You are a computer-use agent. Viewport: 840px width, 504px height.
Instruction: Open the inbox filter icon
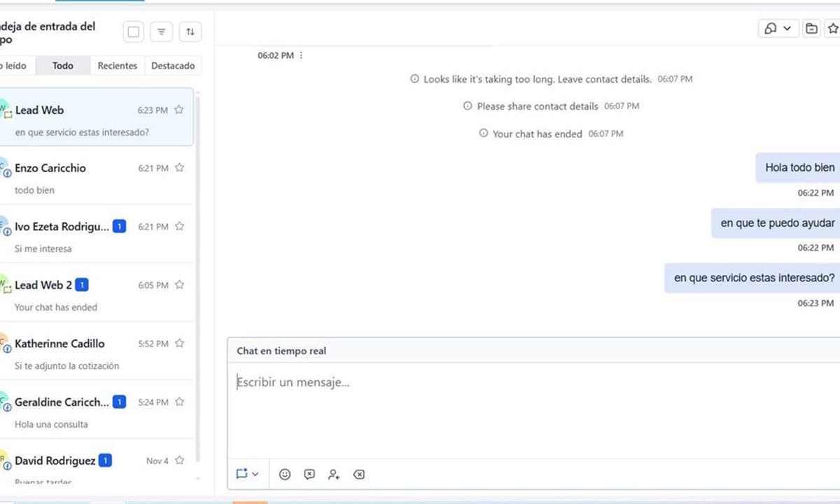click(161, 31)
